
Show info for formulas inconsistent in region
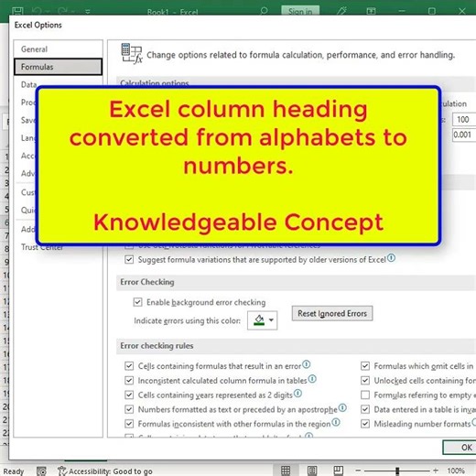tap(336, 422)
